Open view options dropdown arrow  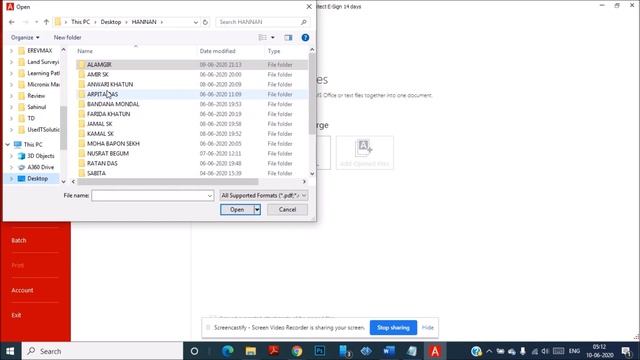click(273, 38)
